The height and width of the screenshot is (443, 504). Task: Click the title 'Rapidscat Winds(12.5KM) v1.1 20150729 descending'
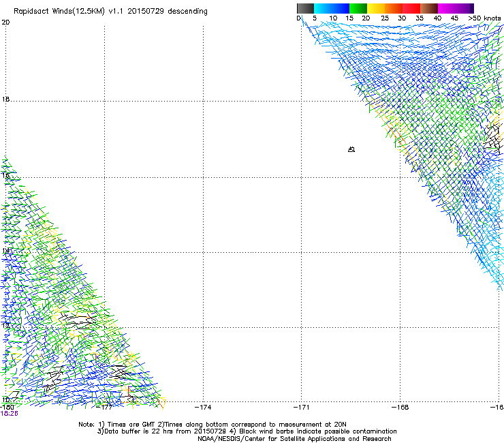pos(110,12)
